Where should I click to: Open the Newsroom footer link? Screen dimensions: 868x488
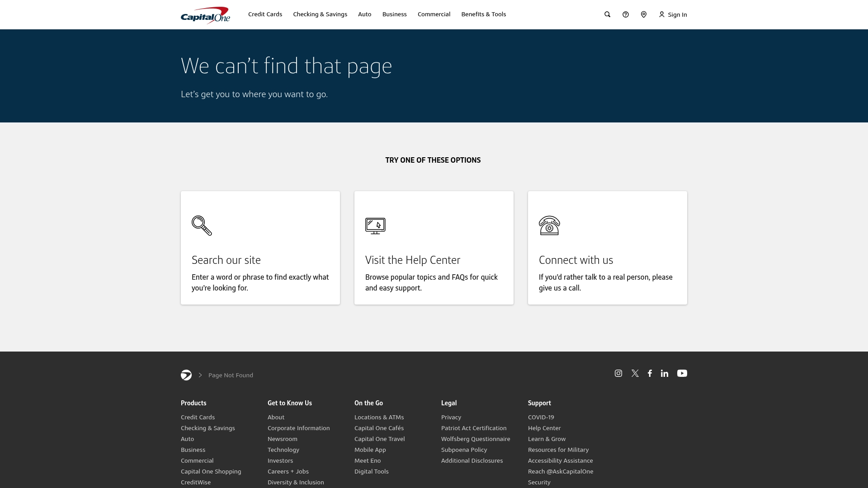click(283, 439)
